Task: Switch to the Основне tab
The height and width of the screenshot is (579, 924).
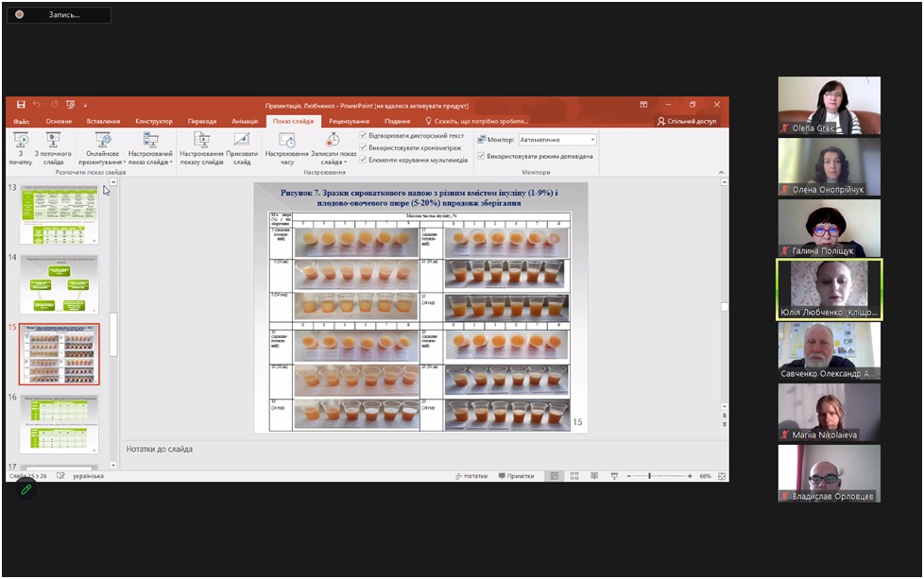Action: click(59, 121)
